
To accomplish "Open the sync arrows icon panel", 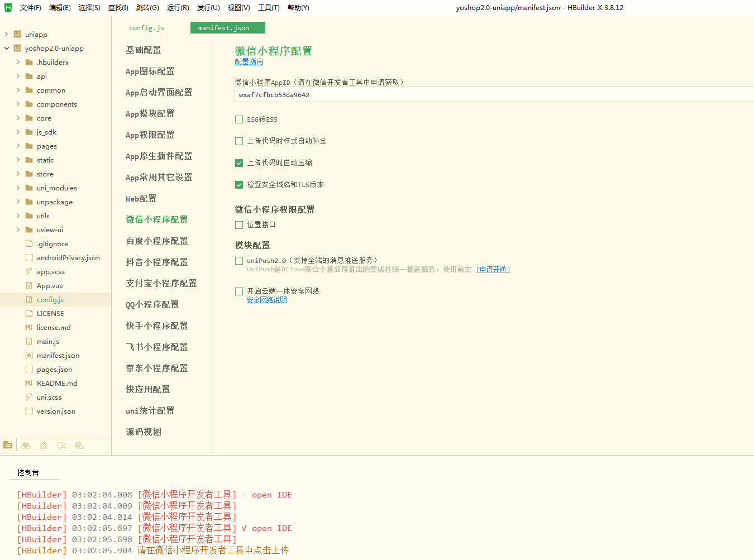I will point(61,445).
